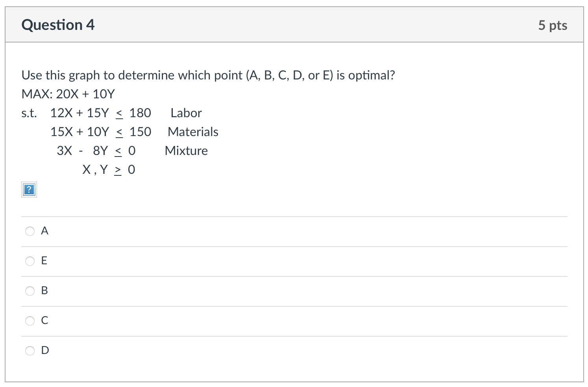Select answer choice C
The image size is (588, 387).
[x=30, y=321]
